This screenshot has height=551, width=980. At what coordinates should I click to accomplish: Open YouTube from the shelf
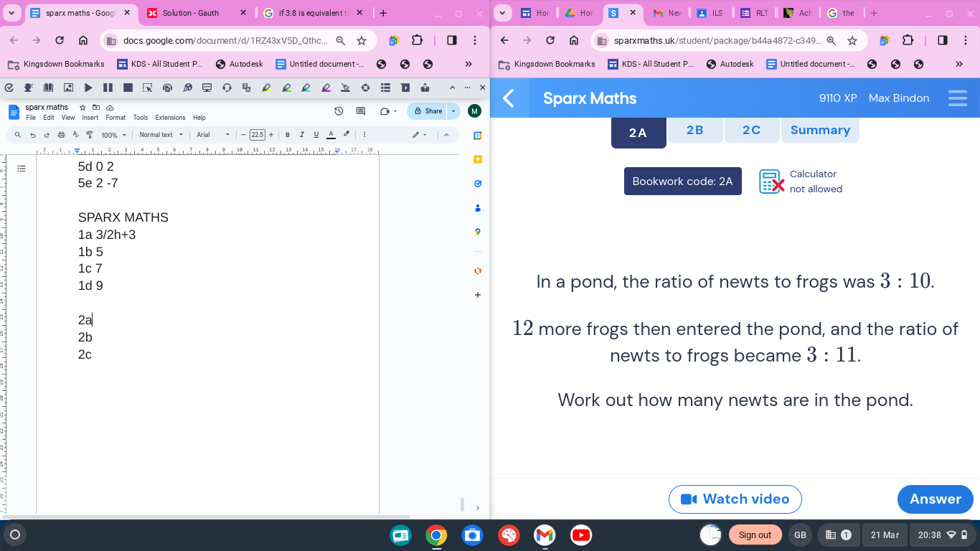(x=581, y=534)
